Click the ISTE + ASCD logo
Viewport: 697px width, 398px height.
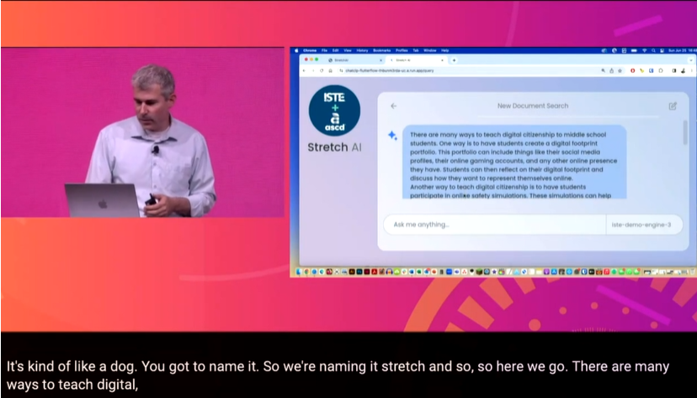click(334, 111)
